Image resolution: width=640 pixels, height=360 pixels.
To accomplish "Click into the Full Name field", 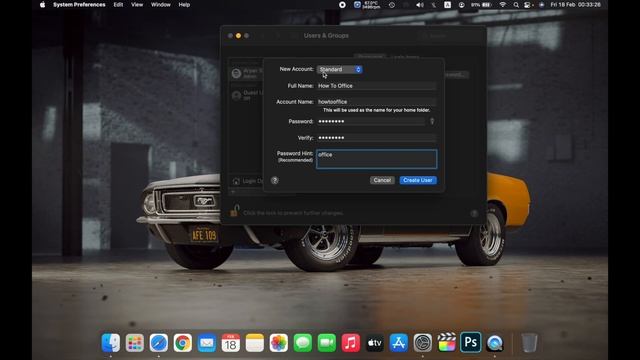I will pos(376,86).
